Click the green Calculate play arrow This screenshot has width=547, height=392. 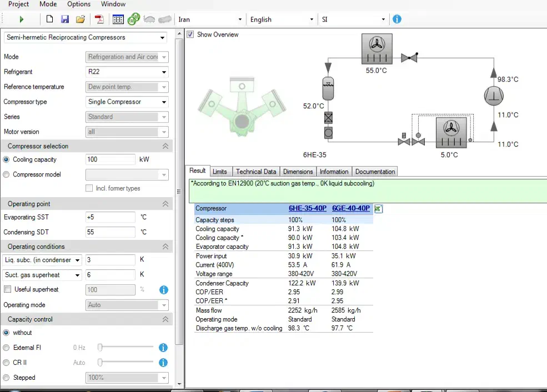[21, 19]
